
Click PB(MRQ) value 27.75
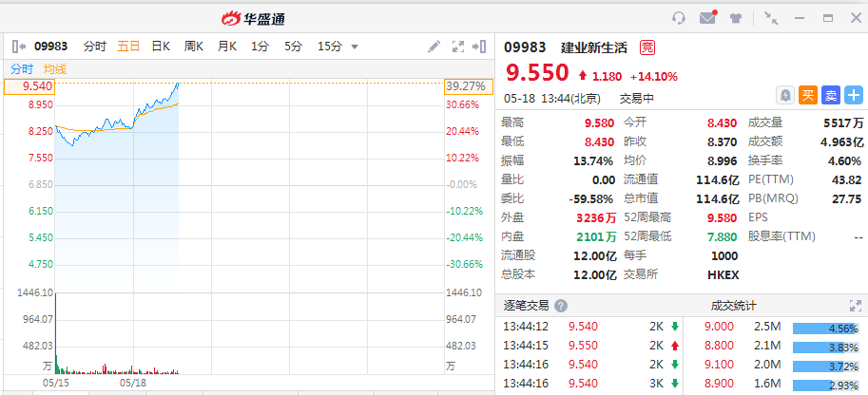pos(847,199)
